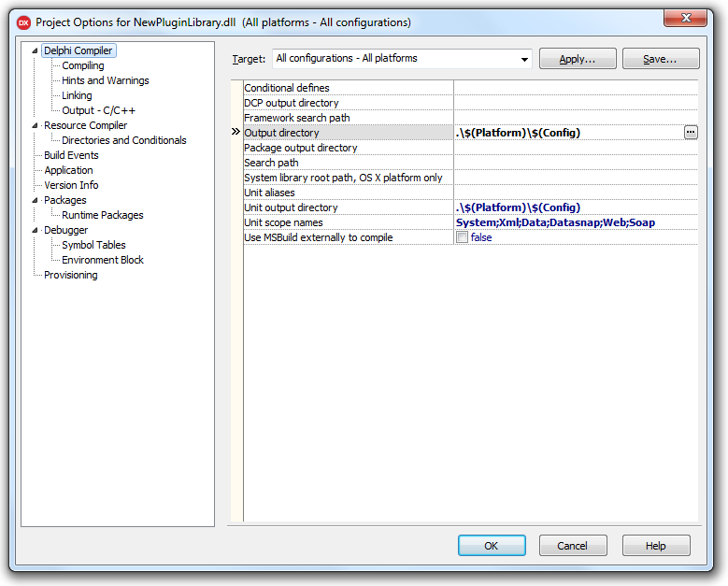Click the DCP output directory value cell
The width and height of the screenshot is (728, 586).
pos(576,103)
